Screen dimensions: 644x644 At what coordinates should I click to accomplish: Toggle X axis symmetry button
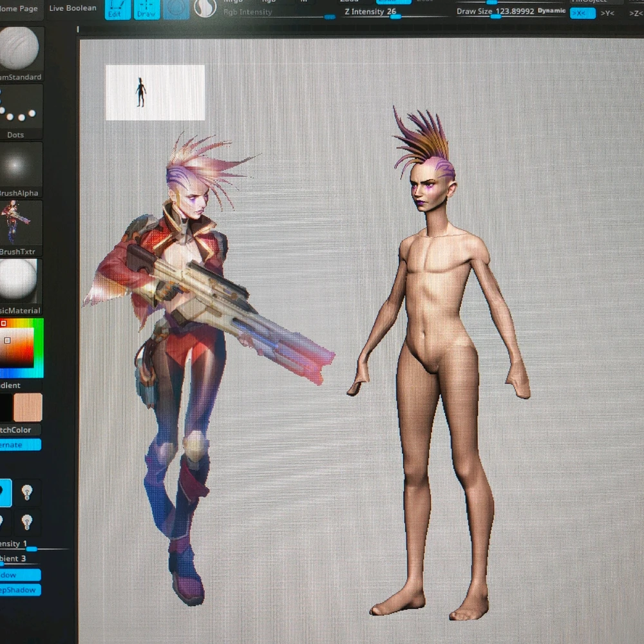582,13
